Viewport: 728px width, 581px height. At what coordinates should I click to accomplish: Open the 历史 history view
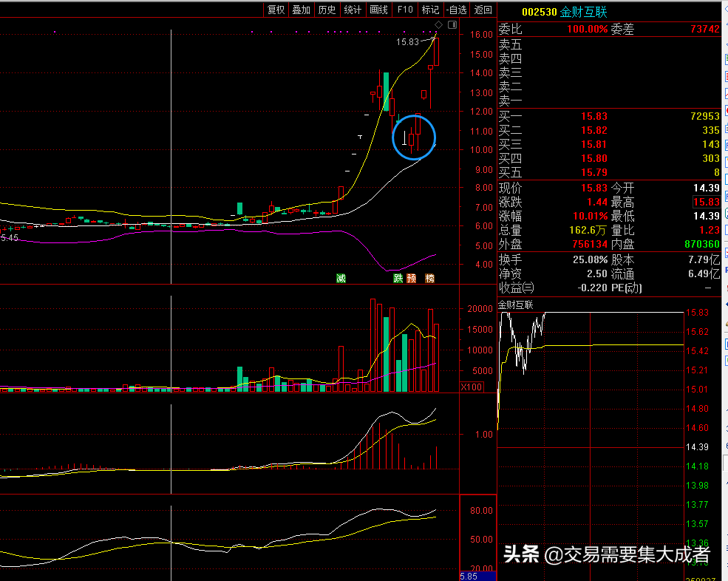[327, 10]
